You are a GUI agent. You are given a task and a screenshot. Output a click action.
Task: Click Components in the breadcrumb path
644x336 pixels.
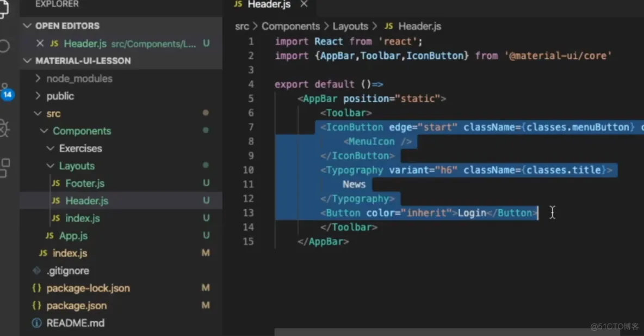pos(290,26)
